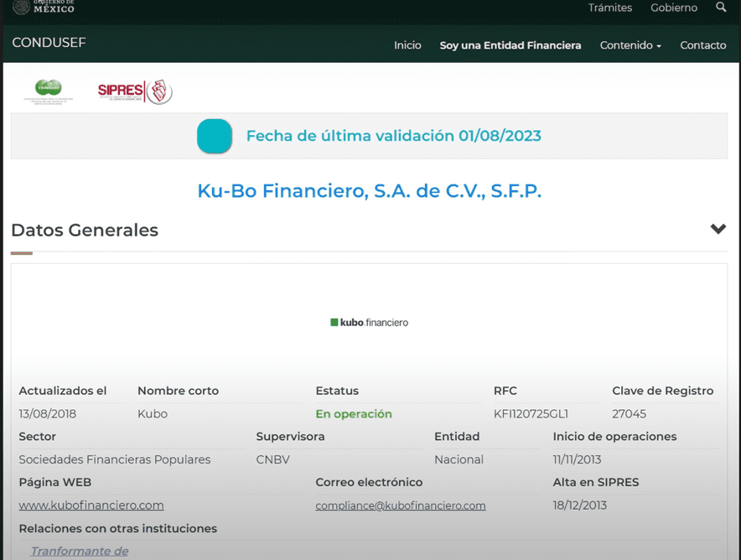Click the Datos Generales heading

85,230
